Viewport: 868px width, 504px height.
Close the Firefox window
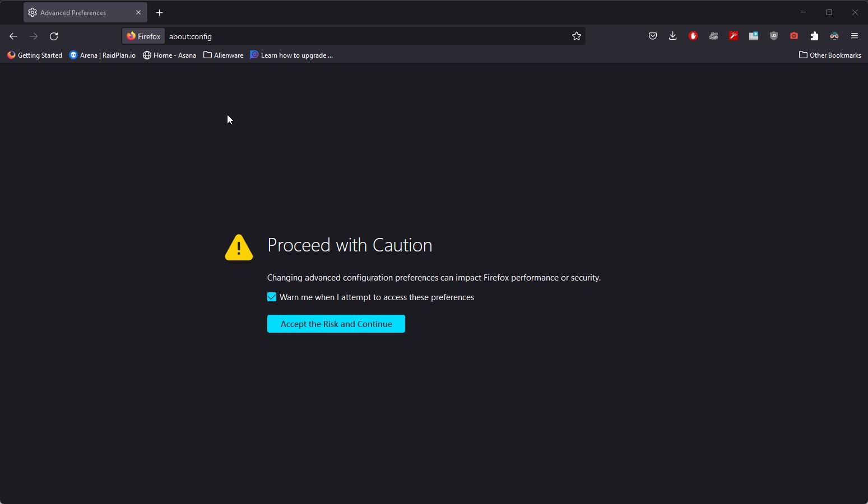(855, 12)
